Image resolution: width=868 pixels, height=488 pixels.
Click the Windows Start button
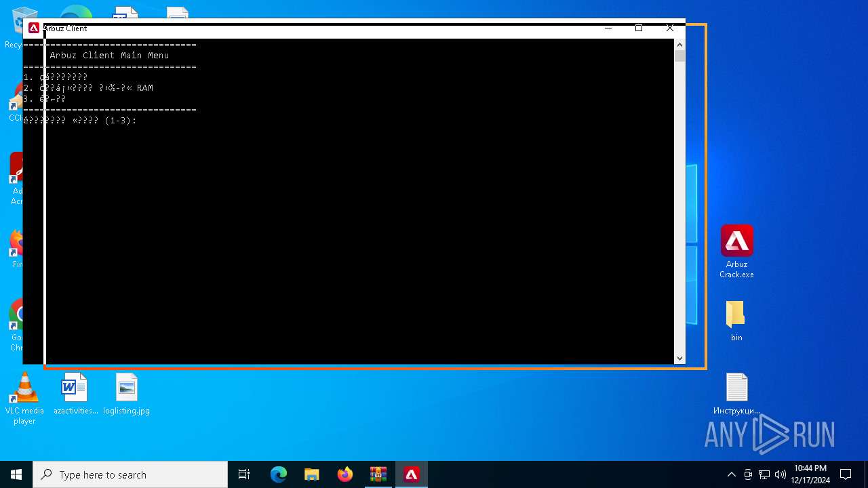tap(16, 474)
